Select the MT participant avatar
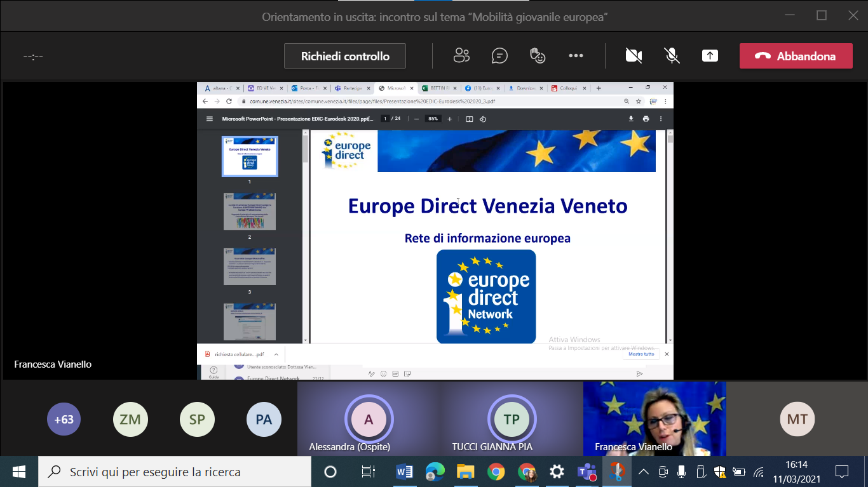 [797, 419]
